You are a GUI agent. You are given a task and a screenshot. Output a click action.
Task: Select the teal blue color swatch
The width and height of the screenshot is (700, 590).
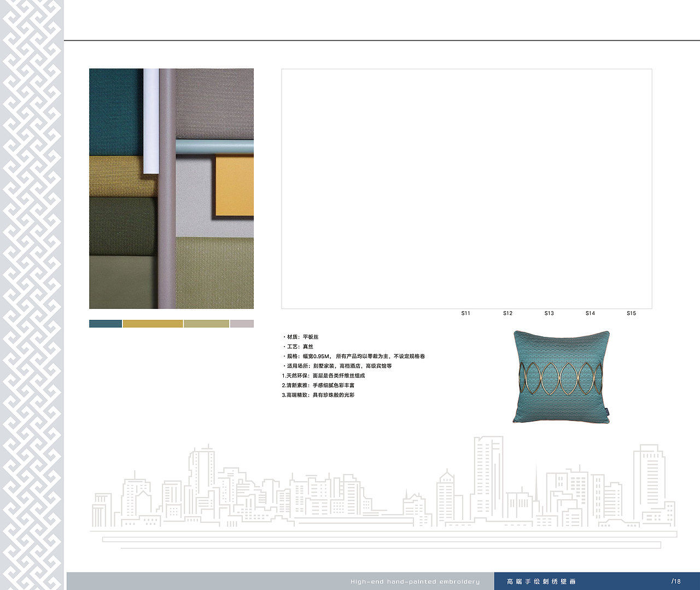pos(106,324)
